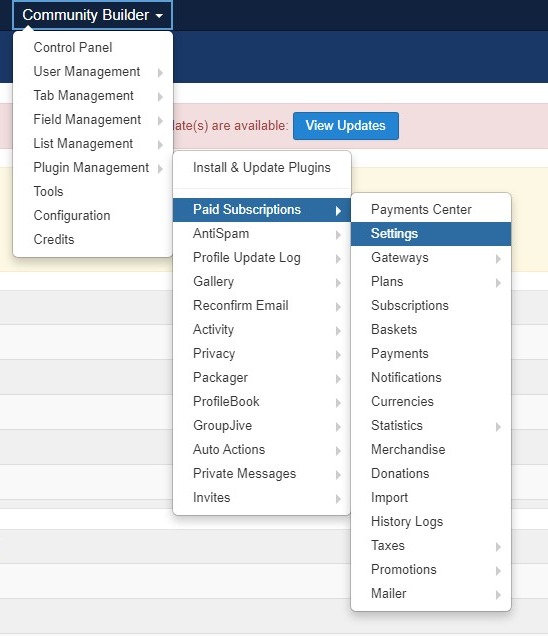Image resolution: width=548 pixels, height=636 pixels.
Task: Open Configuration menu entry
Action: click(93, 215)
